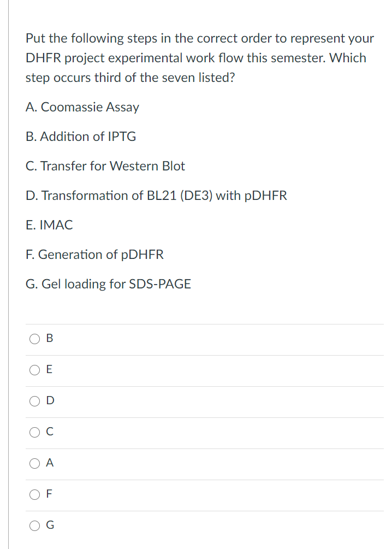Click option G, Gel loading for SDS-PAGE text

click(109, 284)
